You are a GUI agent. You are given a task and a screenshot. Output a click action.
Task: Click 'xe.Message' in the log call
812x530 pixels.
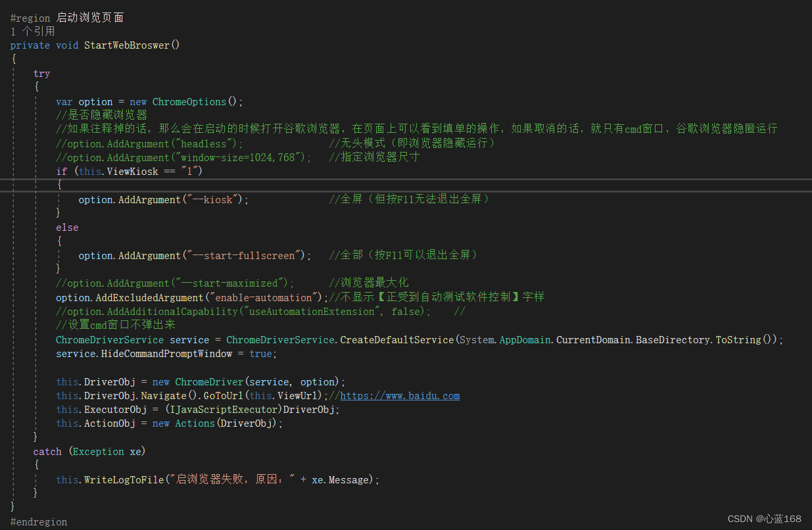341,480
